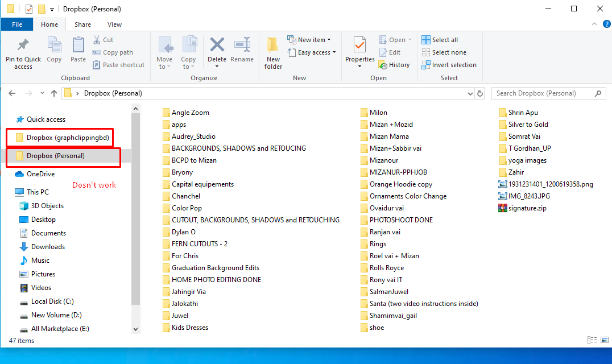Click the Pin to Quick access icon
612x364 pixels.
coord(23,45)
